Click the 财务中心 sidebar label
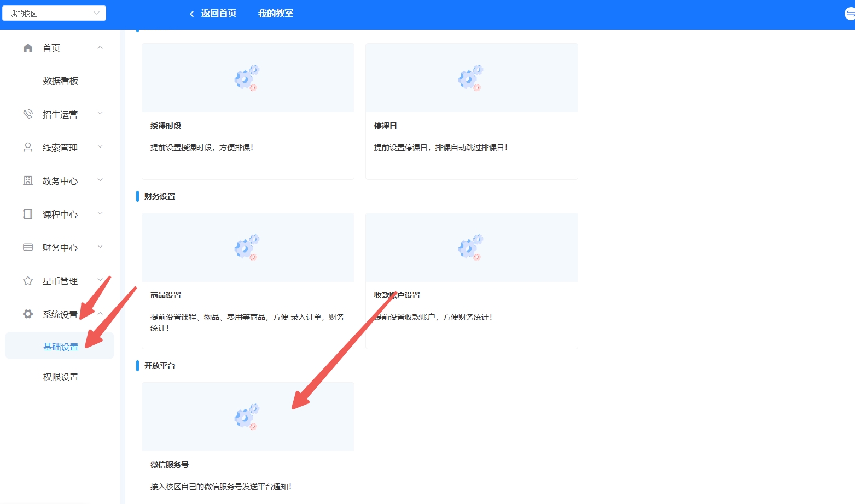855x504 pixels. (60, 248)
